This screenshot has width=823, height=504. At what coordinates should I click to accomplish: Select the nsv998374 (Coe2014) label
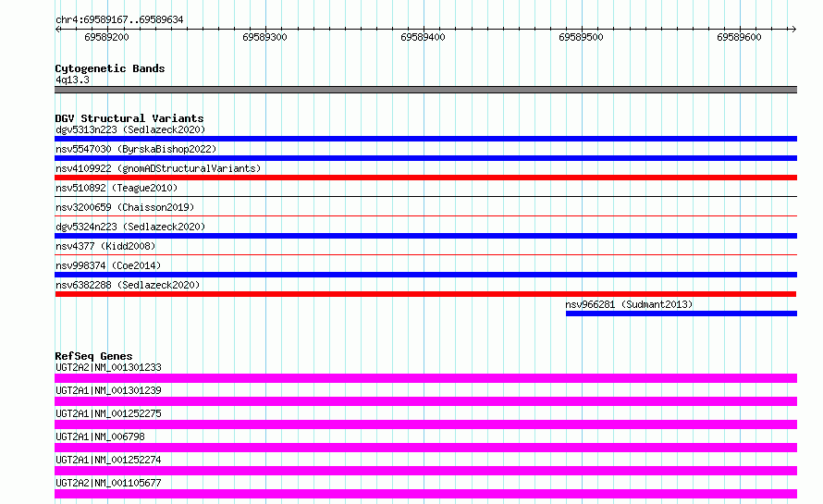point(108,265)
